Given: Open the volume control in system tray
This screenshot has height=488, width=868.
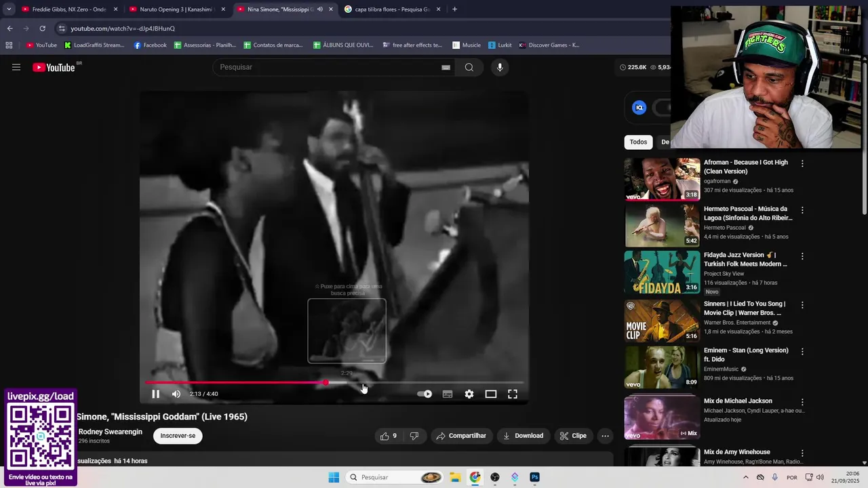Looking at the screenshot, I should 821,477.
